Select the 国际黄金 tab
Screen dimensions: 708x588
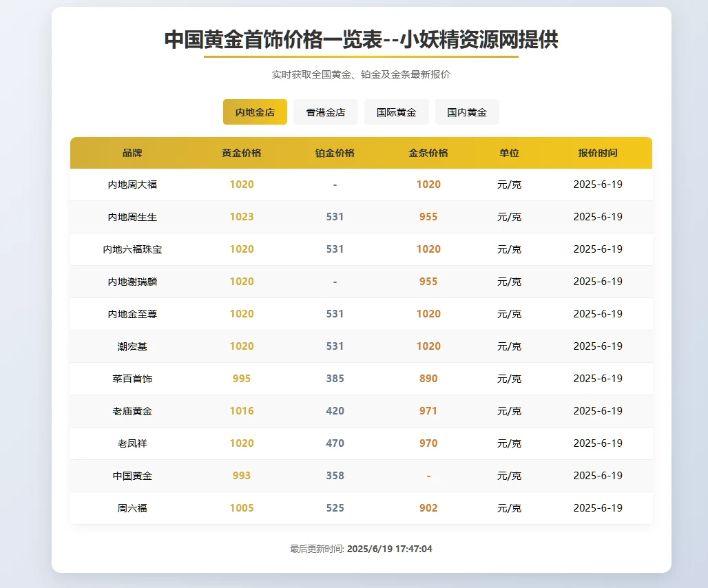[x=397, y=112]
